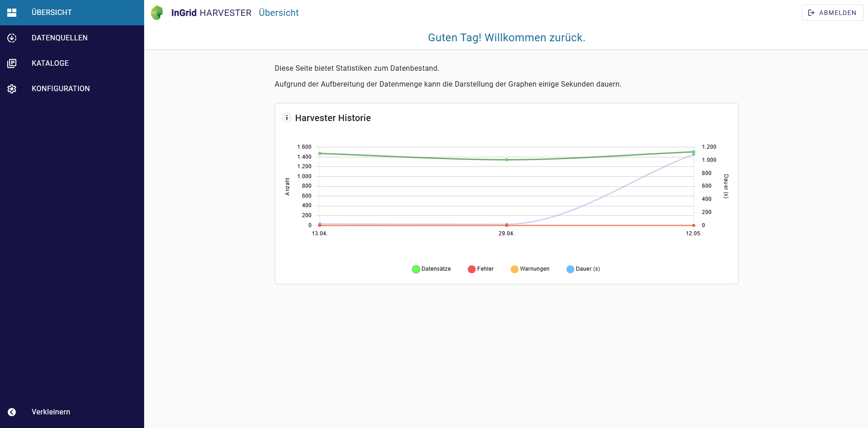This screenshot has width=868, height=428.
Task: Open the ÜBERSICHT menu entry
Action: (72, 13)
